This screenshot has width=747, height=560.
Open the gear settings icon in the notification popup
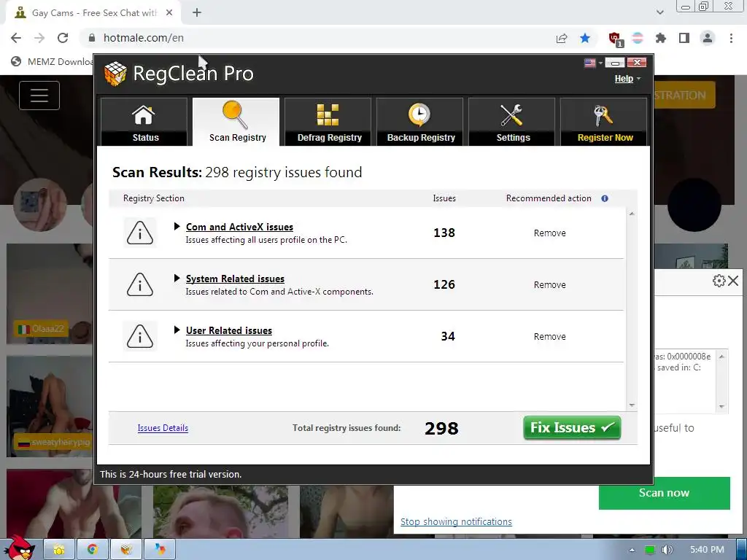(x=719, y=281)
